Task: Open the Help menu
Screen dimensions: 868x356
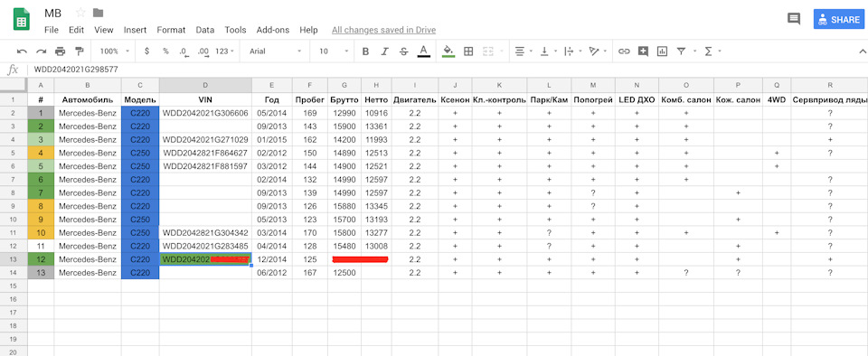Action: 308,30
